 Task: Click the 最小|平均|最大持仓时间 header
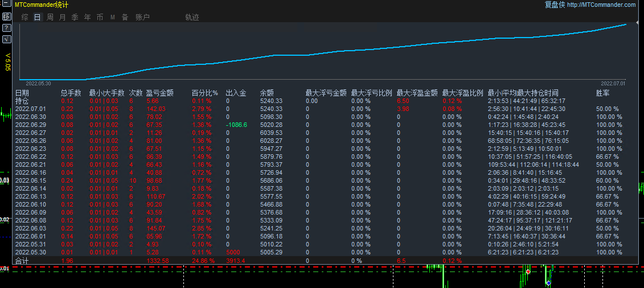pyautogui.click(x=523, y=93)
